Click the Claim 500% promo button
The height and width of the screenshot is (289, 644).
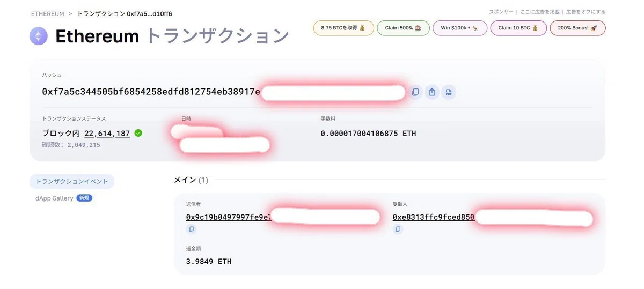click(403, 28)
